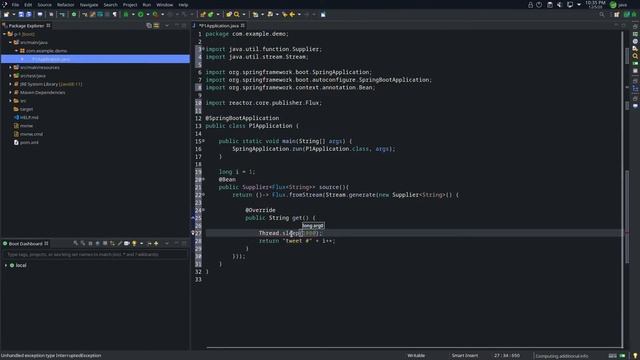Image resolution: width=640 pixels, height=360 pixels.
Task: Click the lightbulb tip icon in status bar
Action: [635, 356]
